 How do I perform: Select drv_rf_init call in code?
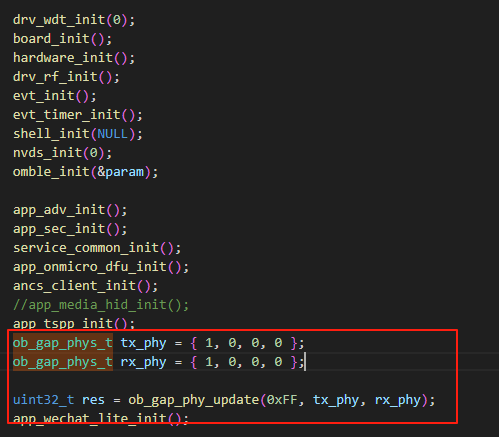[66, 77]
